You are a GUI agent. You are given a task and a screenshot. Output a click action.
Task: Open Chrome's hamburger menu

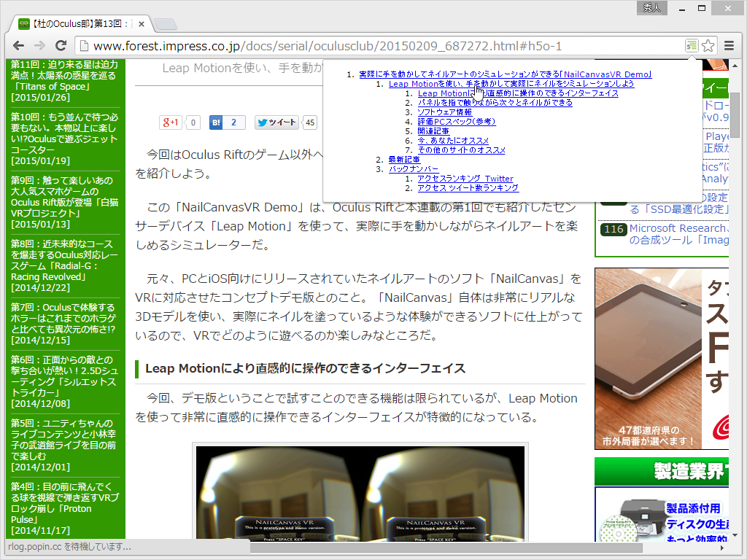729,44
